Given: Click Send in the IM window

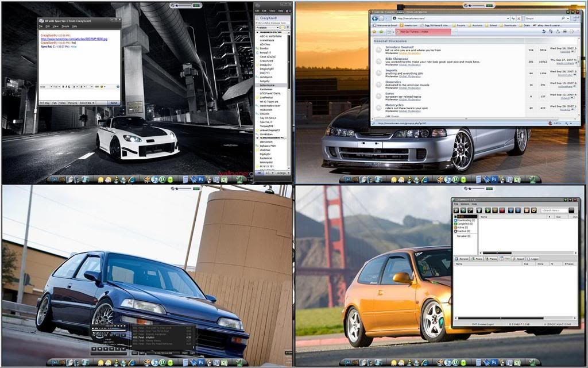Looking at the screenshot, I should 114,103.
